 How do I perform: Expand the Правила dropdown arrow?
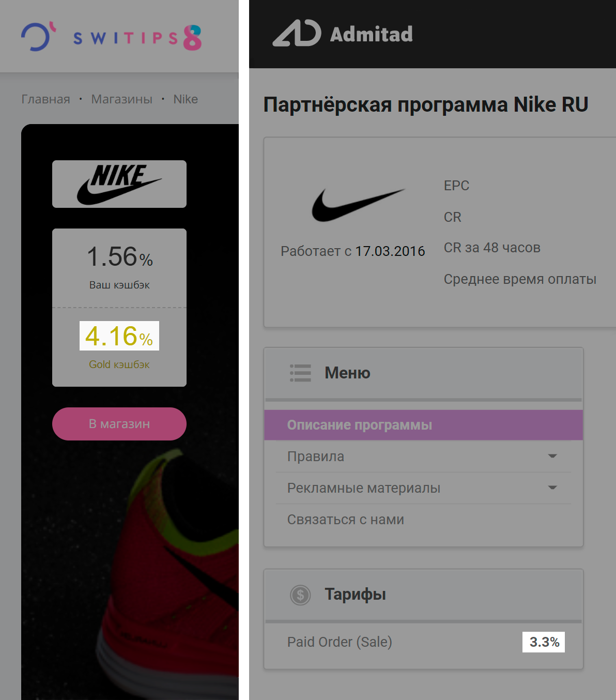pyautogui.click(x=552, y=456)
